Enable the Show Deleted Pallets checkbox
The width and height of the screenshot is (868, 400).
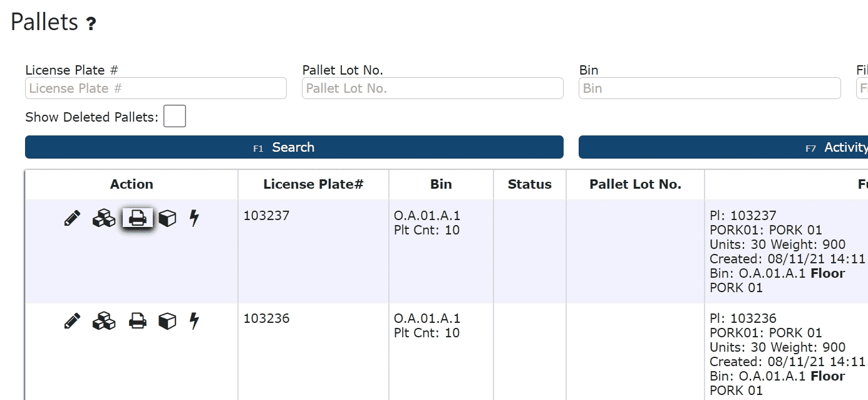pyautogui.click(x=175, y=117)
